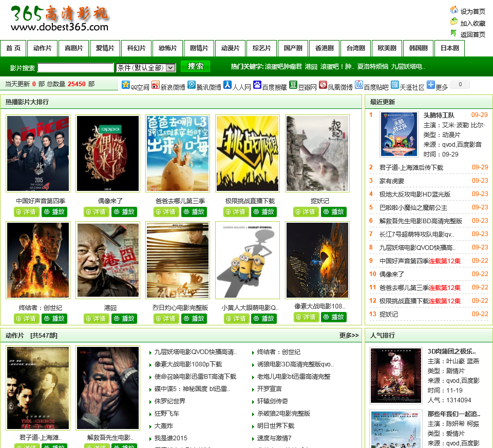This screenshot has width=493, height=448.
Task: Click the 百度搜藏 paw icon
Action: click(x=257, y=85)
